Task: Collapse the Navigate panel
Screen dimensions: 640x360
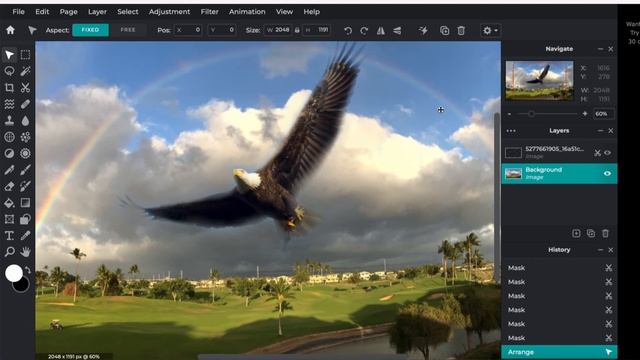Action: 600,49
